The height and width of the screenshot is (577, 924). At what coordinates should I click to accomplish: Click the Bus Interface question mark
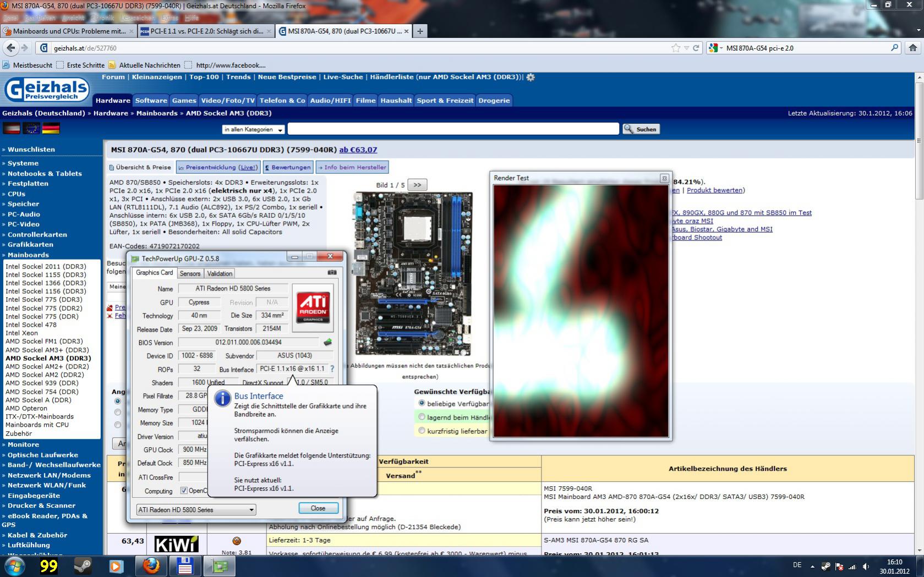click(x=332, y=369)
